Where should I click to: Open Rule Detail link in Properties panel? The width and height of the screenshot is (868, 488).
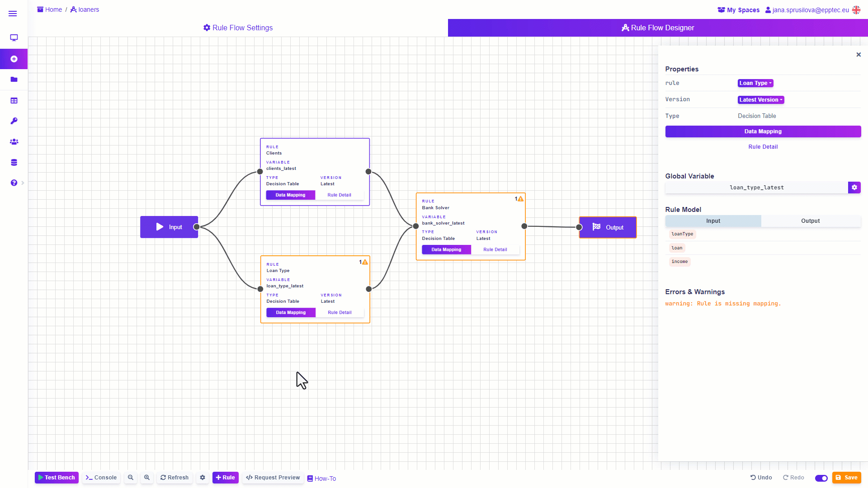click(763, 147)
